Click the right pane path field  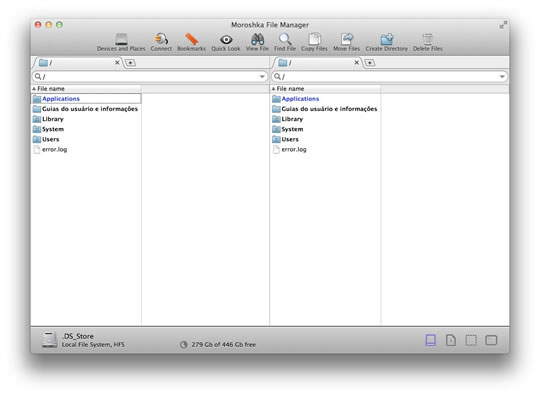389,76
